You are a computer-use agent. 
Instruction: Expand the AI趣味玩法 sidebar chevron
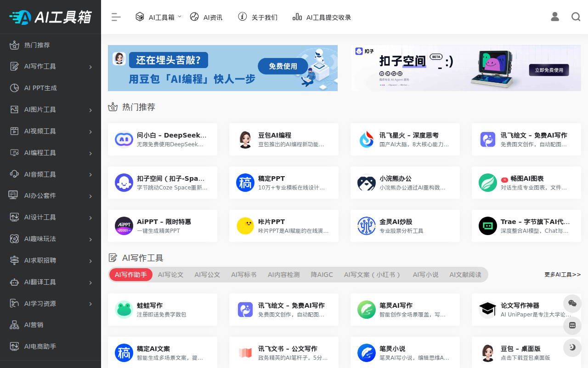click(x=90, y=239)
